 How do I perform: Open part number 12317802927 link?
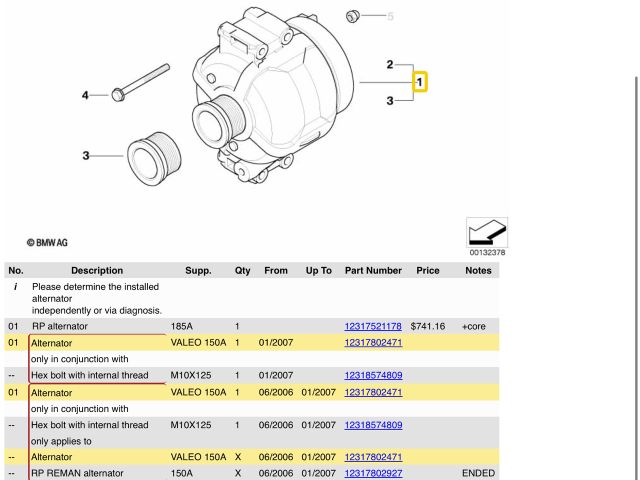[x=372, y=473]
